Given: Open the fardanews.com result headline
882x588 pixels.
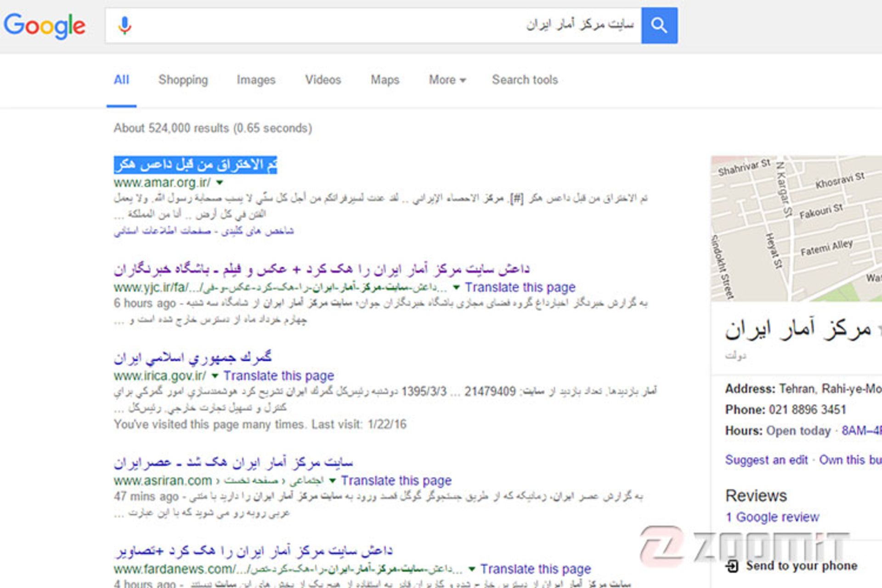Looking at the screenshot, I should click(x=253, y=551).
